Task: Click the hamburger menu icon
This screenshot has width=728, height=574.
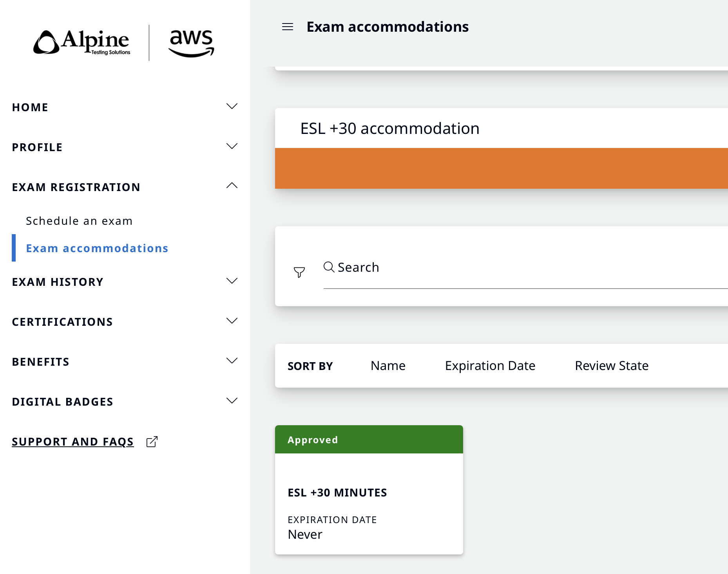Action: 288,27
